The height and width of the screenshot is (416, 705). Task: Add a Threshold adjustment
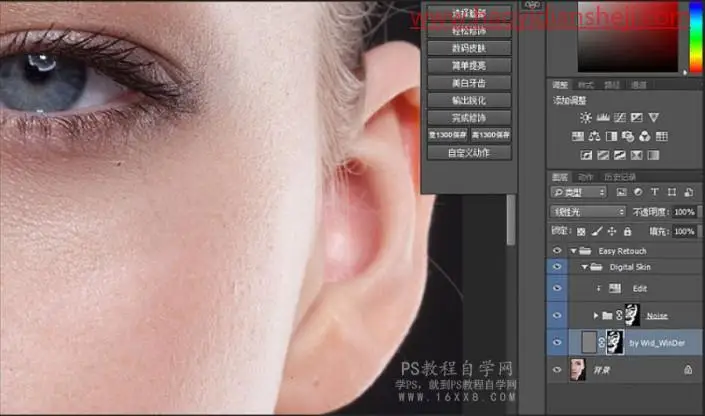620,155
